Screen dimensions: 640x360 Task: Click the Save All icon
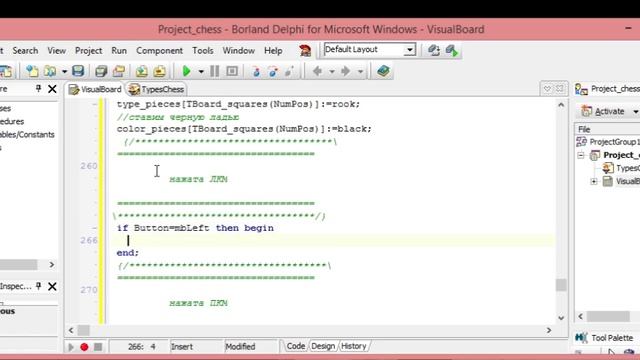click(101, 71)
